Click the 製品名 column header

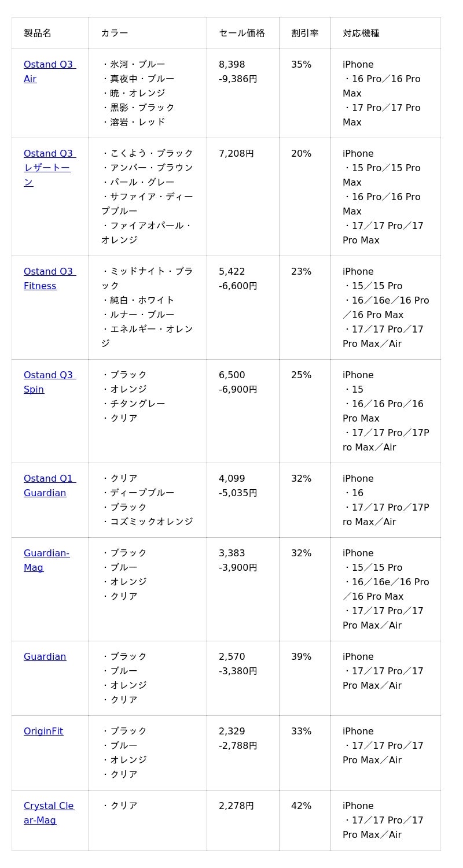38,34
